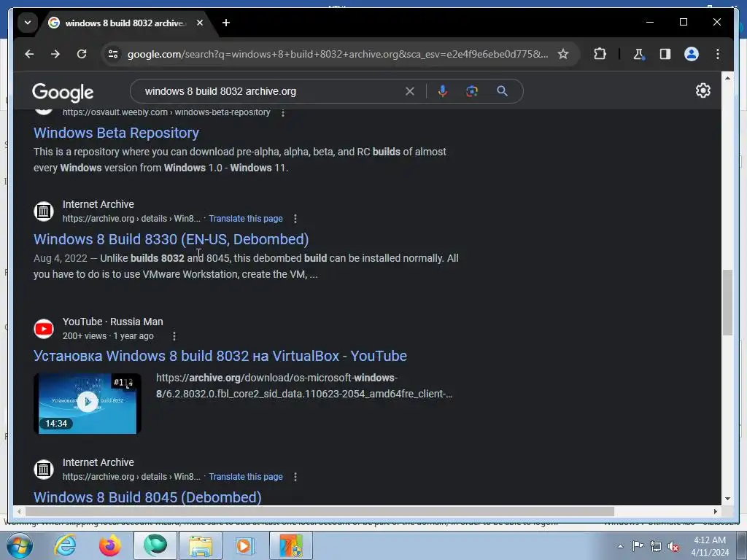The height and width of the screenshot is (560, 747).
Task: Go forward to the next page
Action: [x=55, y=54]
